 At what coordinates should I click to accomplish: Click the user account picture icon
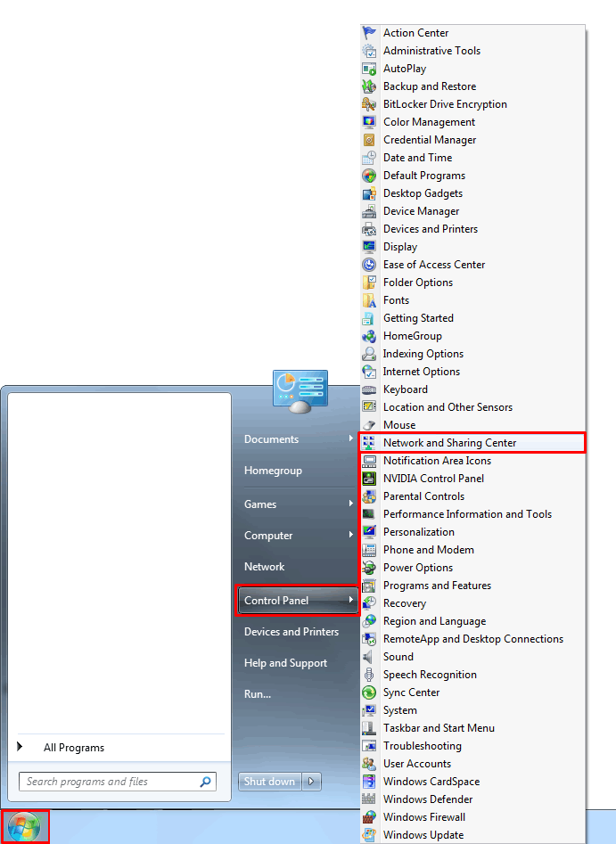300,390
